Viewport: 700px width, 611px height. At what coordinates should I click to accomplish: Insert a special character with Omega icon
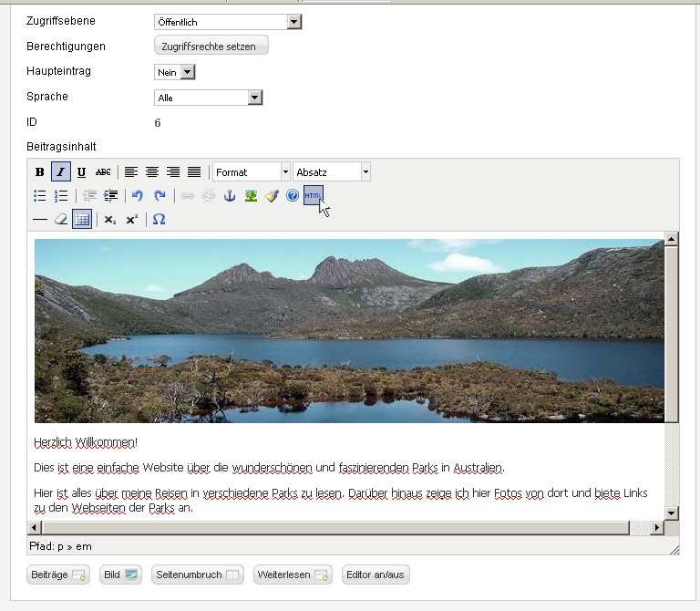click(159, 219)
